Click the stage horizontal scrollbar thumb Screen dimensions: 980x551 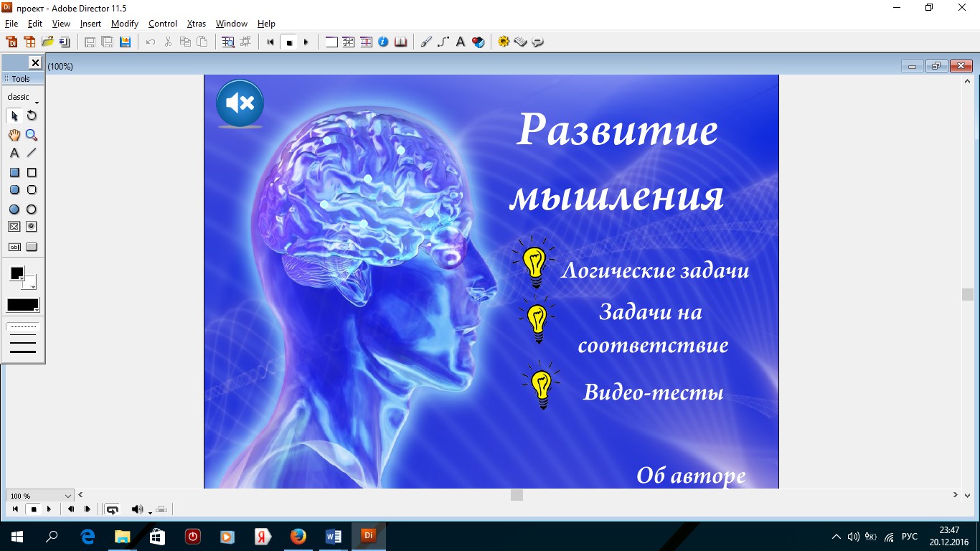(517, 495)
